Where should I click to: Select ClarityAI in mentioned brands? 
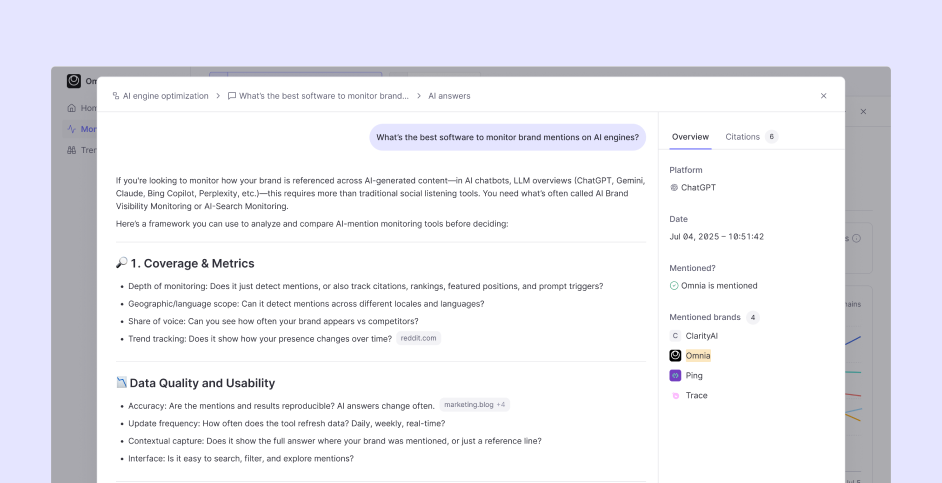coord(702,336)
